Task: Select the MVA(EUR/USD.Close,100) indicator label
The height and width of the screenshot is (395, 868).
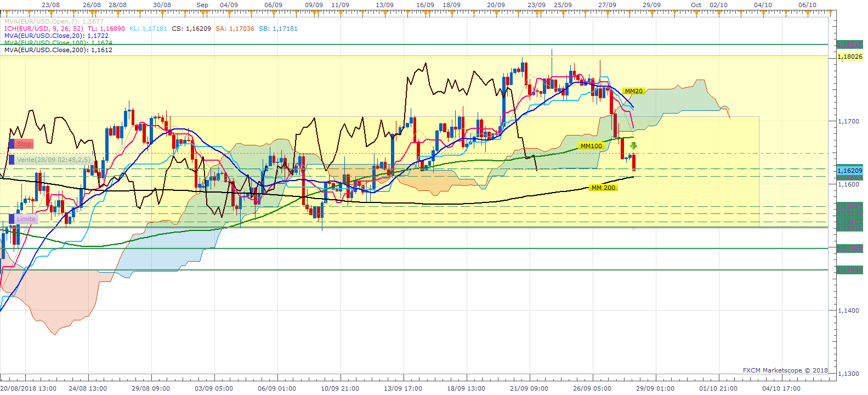Action: click(58, 43)
